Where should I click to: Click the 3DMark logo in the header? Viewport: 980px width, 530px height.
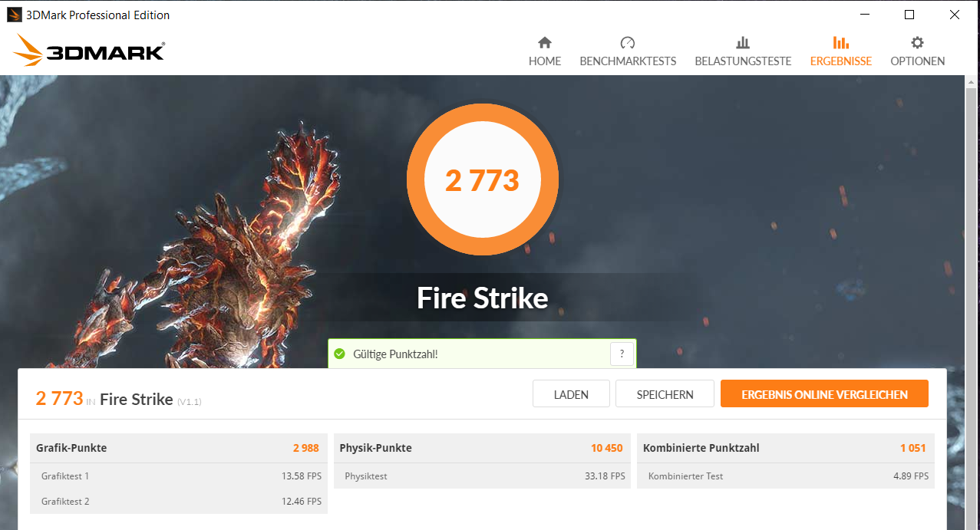88,51
